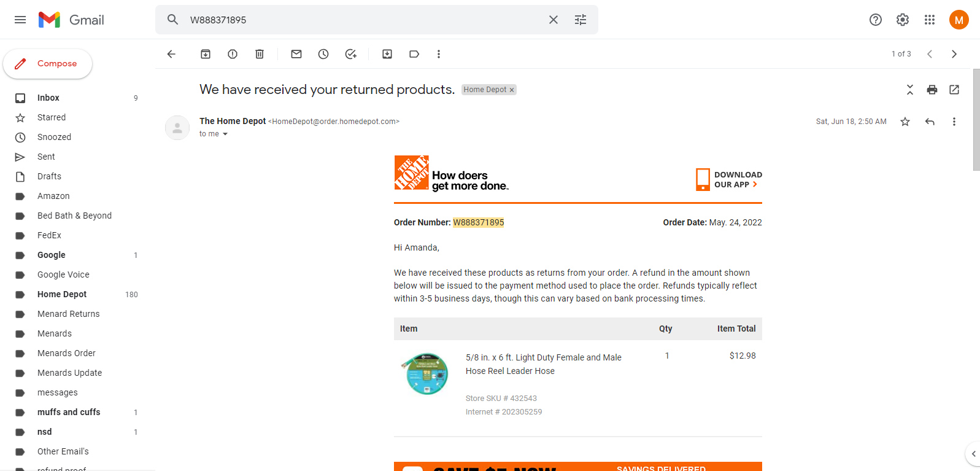Image resolution: width=980 pixels, height=471 pixels.
Task: Open the Move to folder icon
Action: (x=387, y=54)
